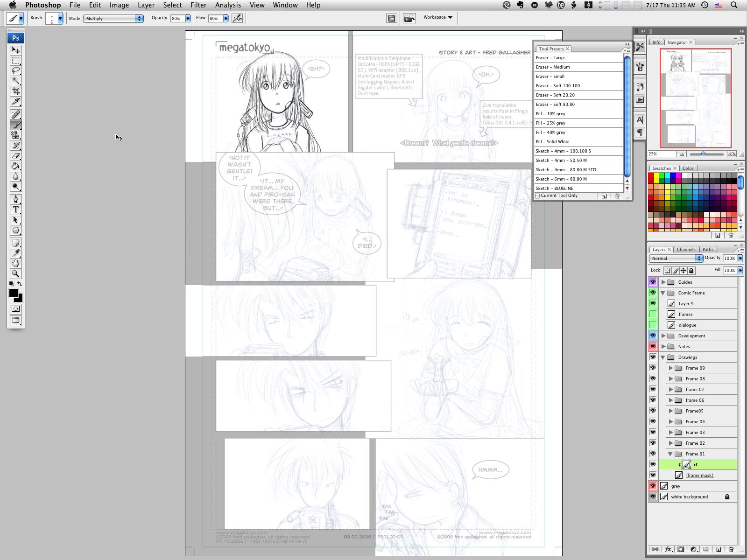Check the Current Tool Only box
Screen dimensions: 747x560
tap(537, 196)
